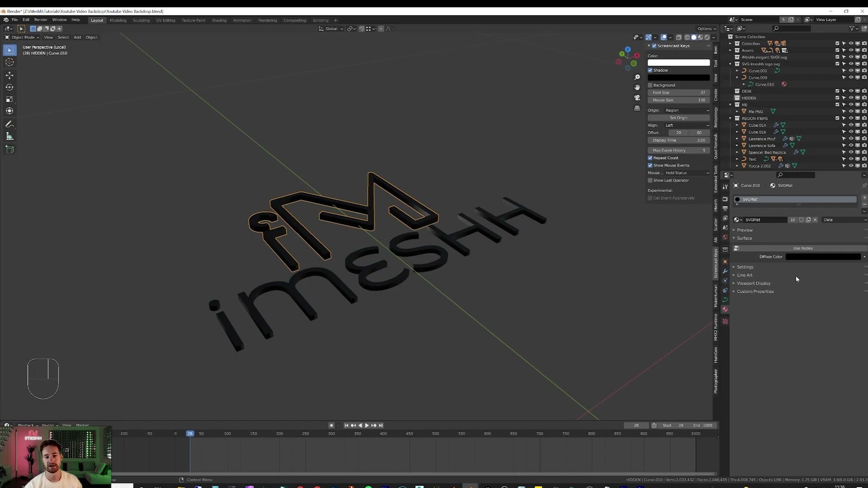
Task: Open the viewport Options button
Action: (707, 28)
